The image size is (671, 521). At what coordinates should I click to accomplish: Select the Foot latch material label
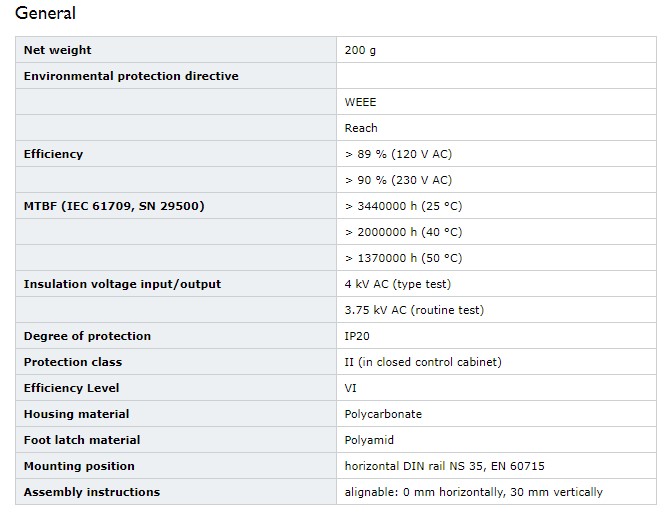click(x=82, y=440)
